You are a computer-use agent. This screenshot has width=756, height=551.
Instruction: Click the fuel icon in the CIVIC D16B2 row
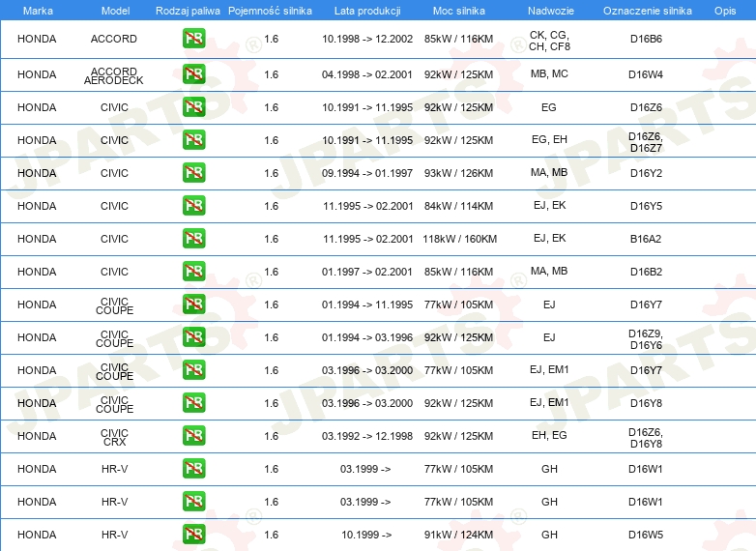pos(193,272)
